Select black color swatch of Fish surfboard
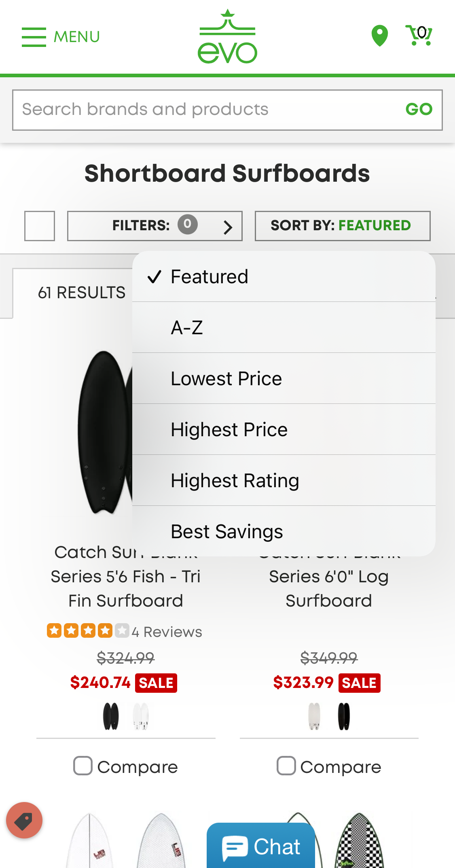The width and height of the screenshot is (455, 868). point(111,716)
